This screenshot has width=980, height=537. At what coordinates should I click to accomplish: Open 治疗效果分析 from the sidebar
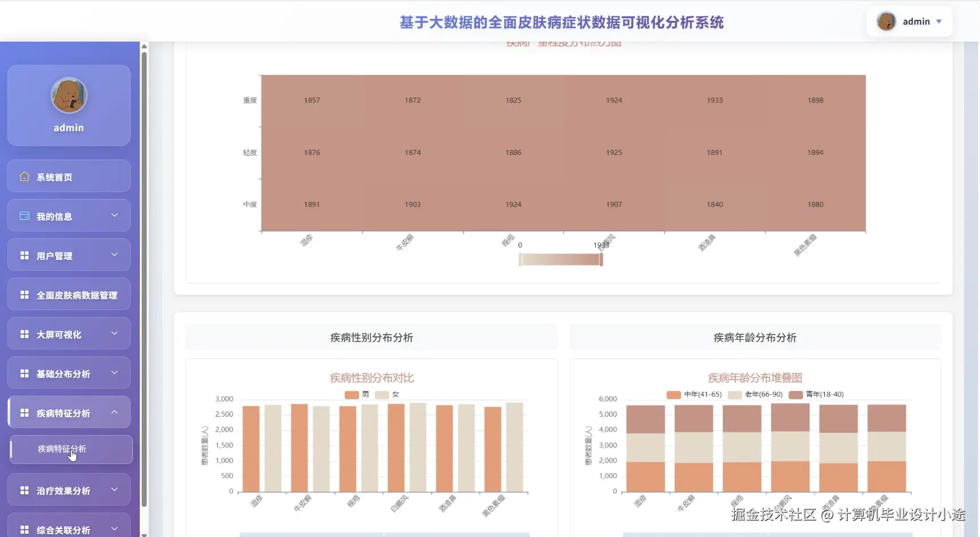(63, 490)
